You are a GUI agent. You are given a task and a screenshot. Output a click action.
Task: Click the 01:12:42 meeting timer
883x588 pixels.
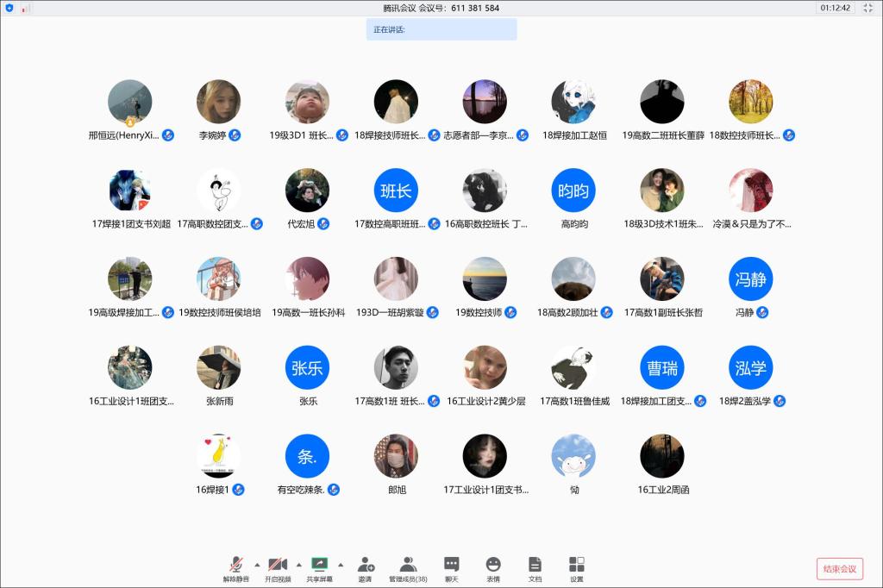(835, 8)
